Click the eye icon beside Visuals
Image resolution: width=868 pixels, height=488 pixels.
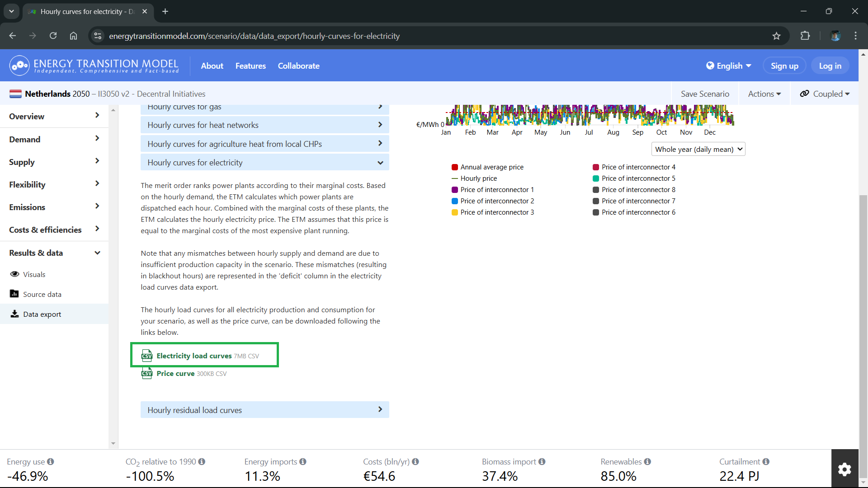14,274
